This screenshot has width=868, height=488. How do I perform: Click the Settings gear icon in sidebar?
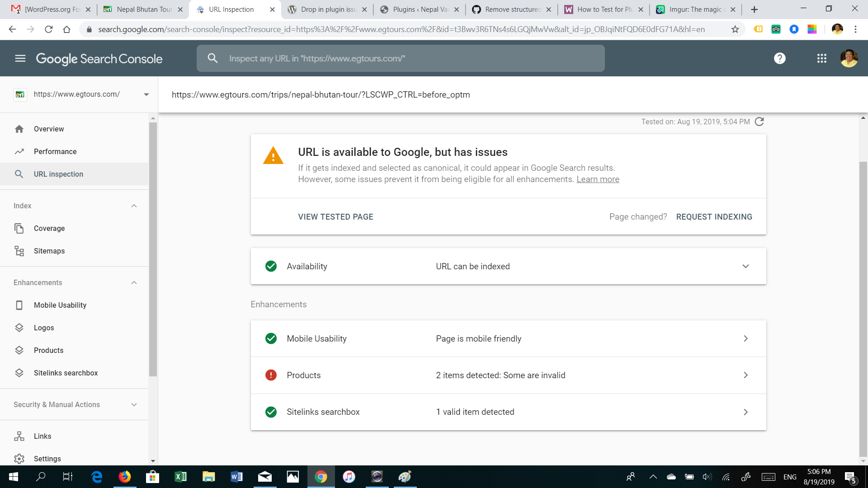pyautogui.click(x=19, y=459)
